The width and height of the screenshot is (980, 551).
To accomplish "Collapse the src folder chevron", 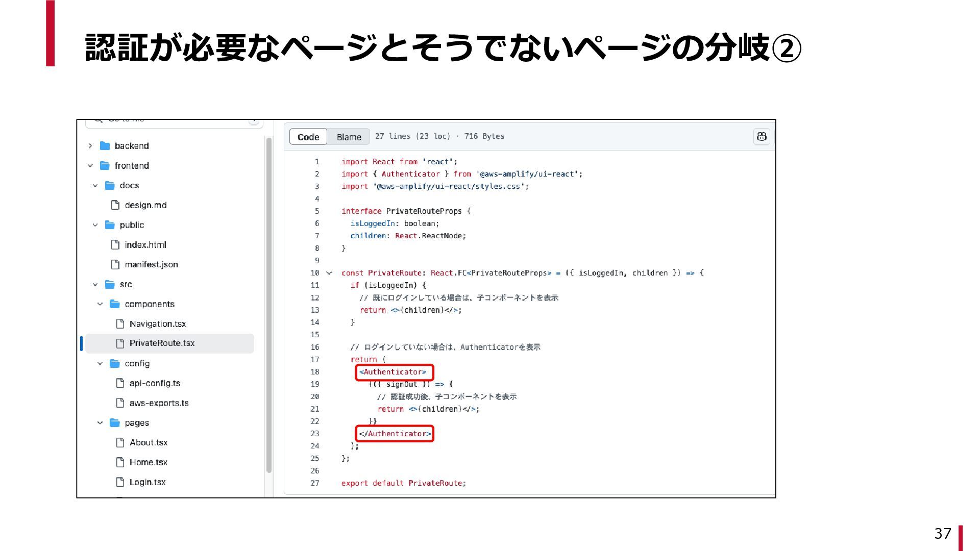I will 95,285.
